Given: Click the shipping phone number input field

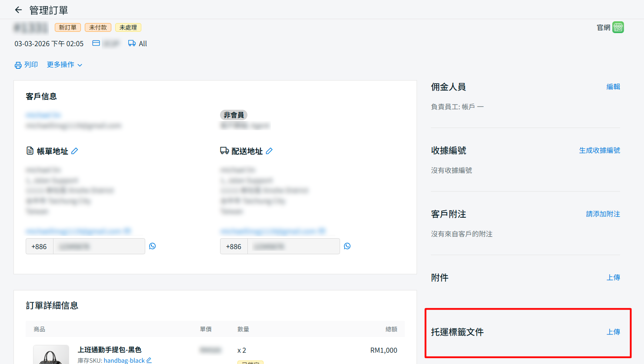Looking at the screenshot, I should pos(293,246).
